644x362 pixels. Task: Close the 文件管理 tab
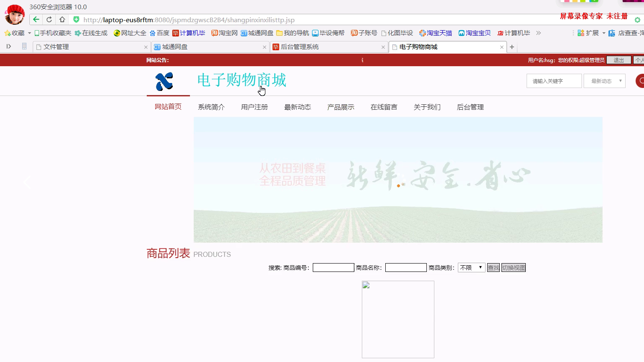(x=146, y=47)
